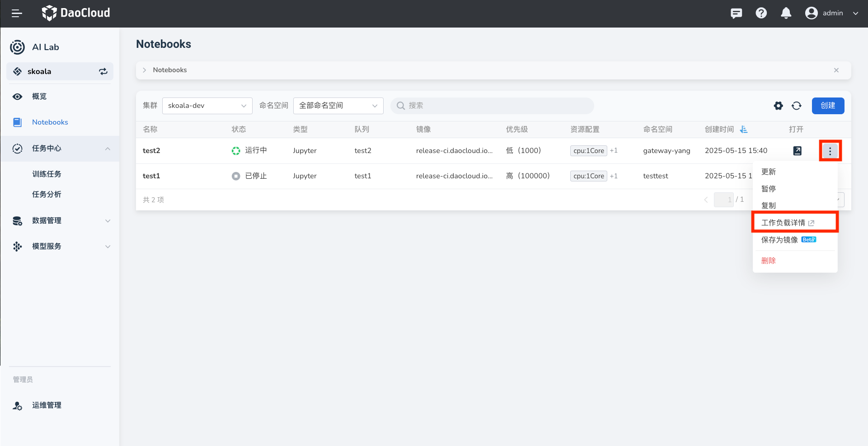Open the cluster dropdown skoala-dev
This screenshot has height=446, width=868.
click(x=207, y=106)
